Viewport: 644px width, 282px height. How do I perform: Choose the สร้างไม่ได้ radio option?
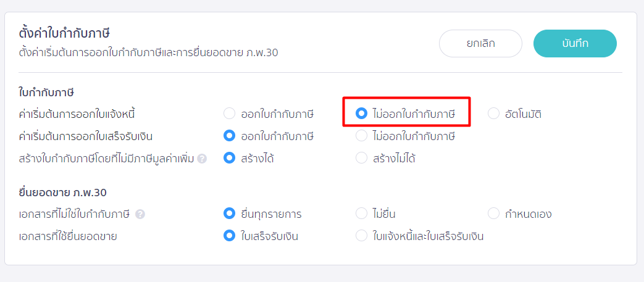click(x=362, y=158)
